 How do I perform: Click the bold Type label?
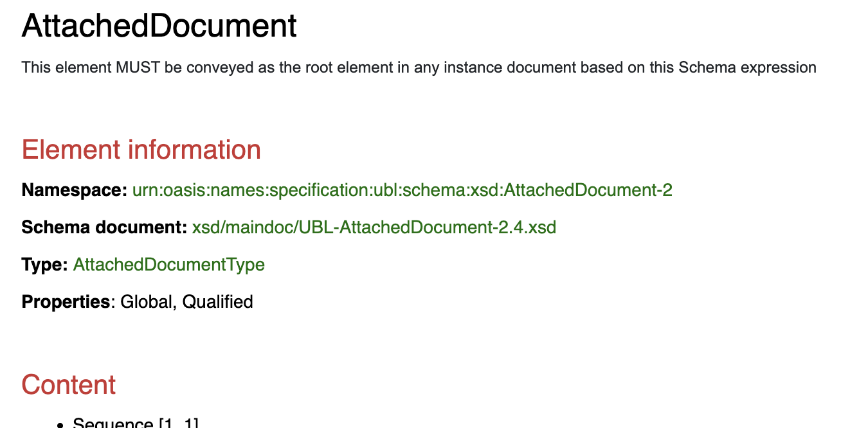tap(44, 265)
